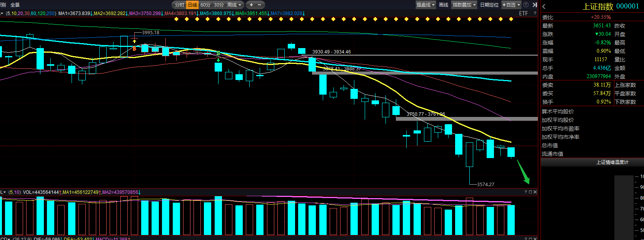
Task: Maximize the volume sub-chart panel
Action: [x=531, y=192]
